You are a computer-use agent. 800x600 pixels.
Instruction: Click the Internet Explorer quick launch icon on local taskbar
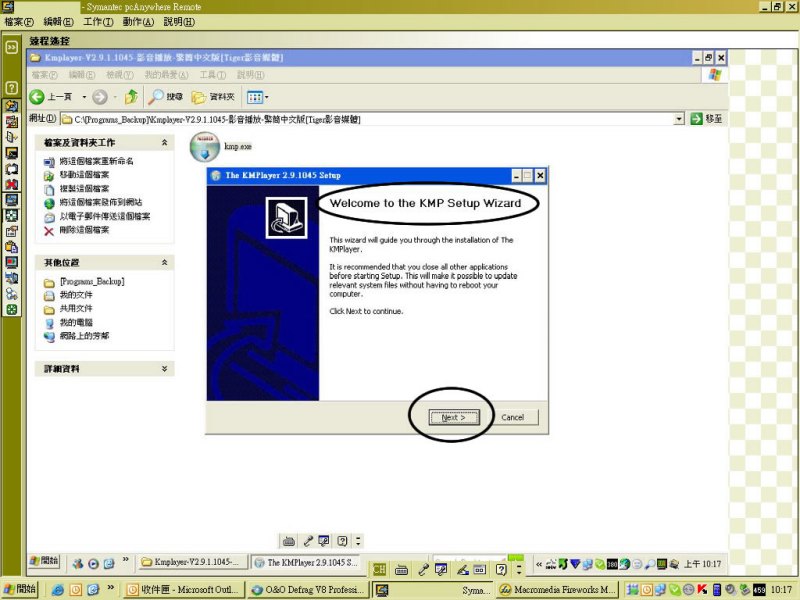[x=58, y=590]
